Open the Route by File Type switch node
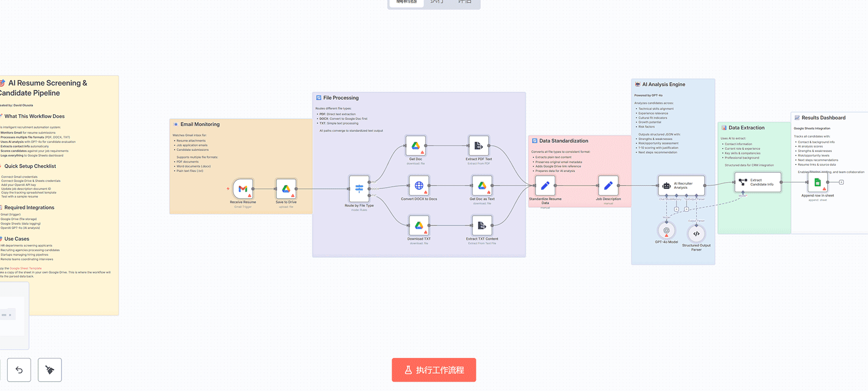Screen dimensions: 868x391 (359, 189)
